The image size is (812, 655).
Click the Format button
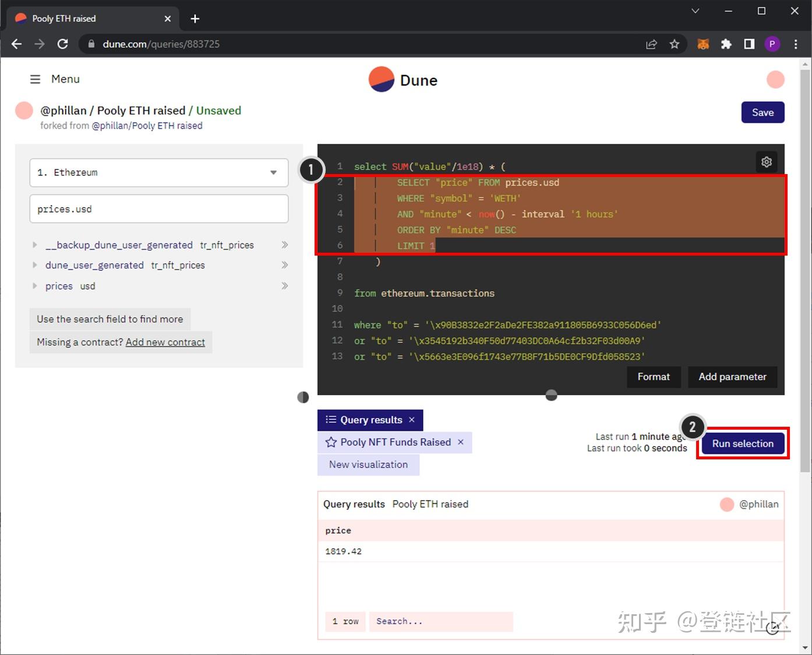point(653,377)
